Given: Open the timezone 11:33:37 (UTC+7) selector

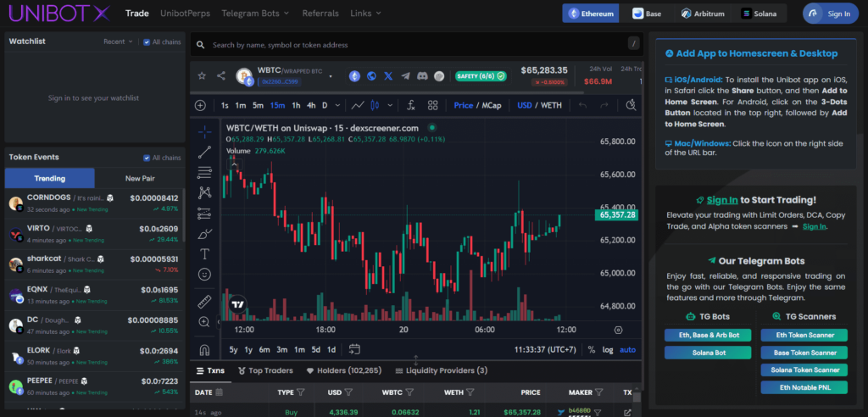Looking at the screenshot, I should point(545,349).
